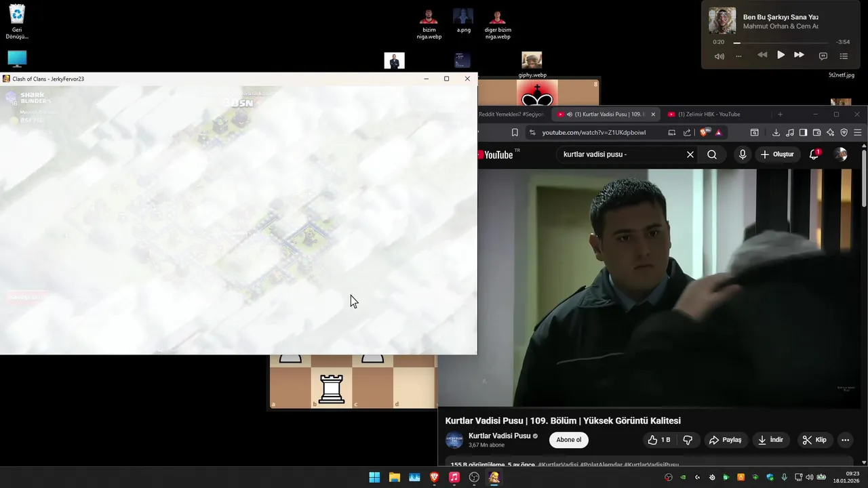Open the Brave Wallet toolbar icon
This screenshot has height=488, width=868.
point(816,133)
